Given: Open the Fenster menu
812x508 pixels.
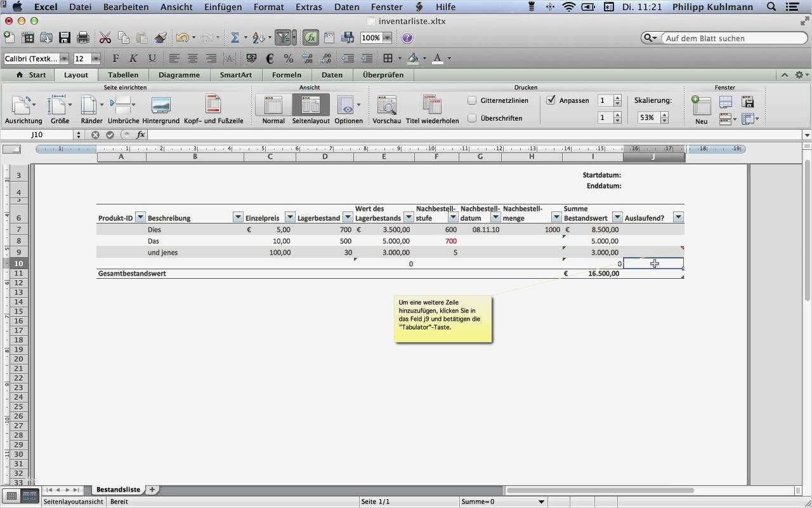Looking at the screenshot, I should coord(386,7).
